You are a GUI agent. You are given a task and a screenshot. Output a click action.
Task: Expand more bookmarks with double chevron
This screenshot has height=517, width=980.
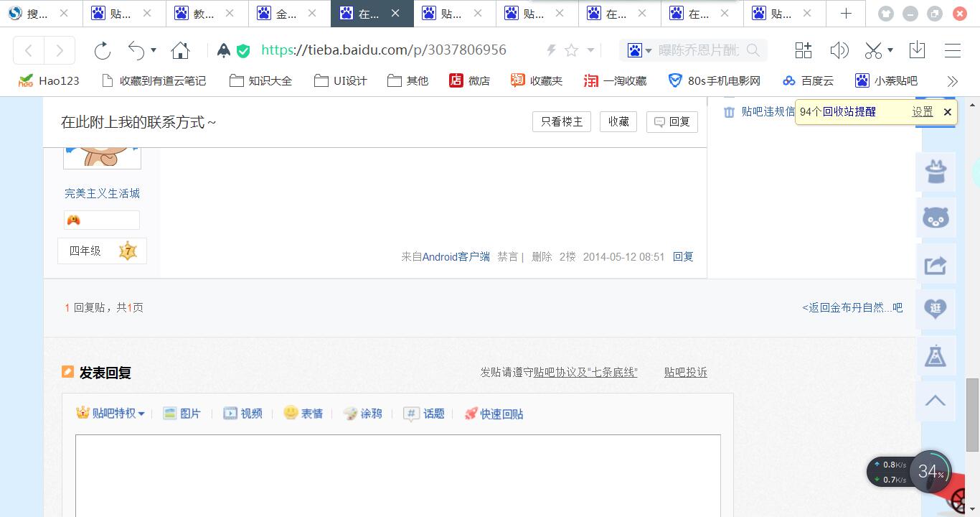tap(952, 81)
